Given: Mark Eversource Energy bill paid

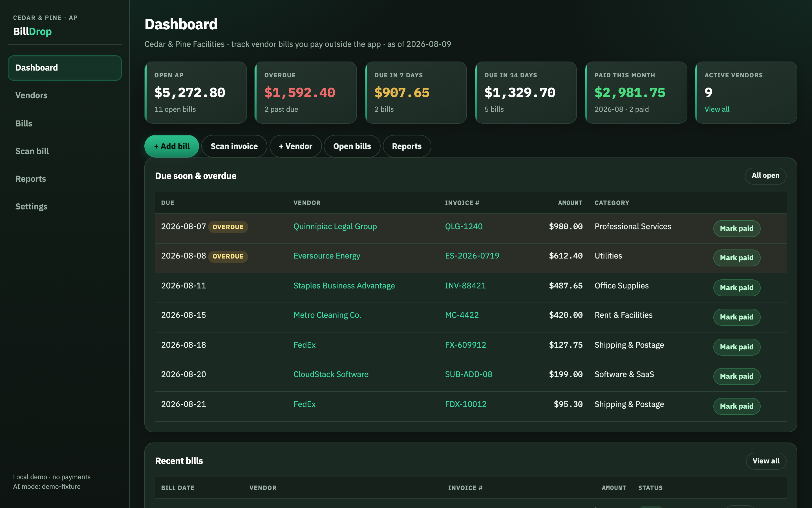Looking at the screenshot, I should coord(736,258).
